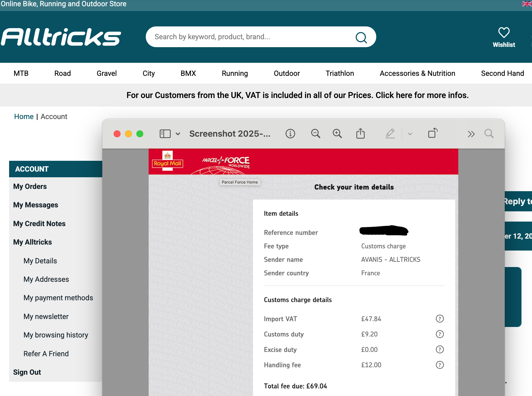Click the Import VAT help icon
The height and width of the screenshot is (396, 532).
tap(440, 319)
